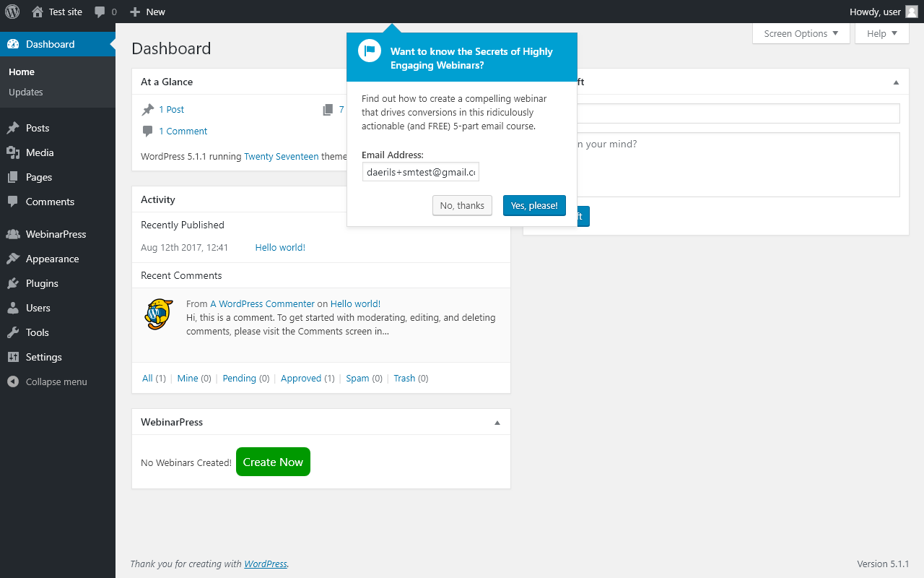Click the comment bubble icon beside 1 Comment

pyautogui.click(x=148, y=131)
